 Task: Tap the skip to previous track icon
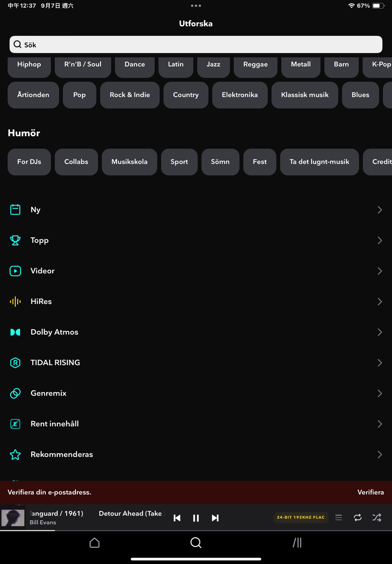[177, 518]
